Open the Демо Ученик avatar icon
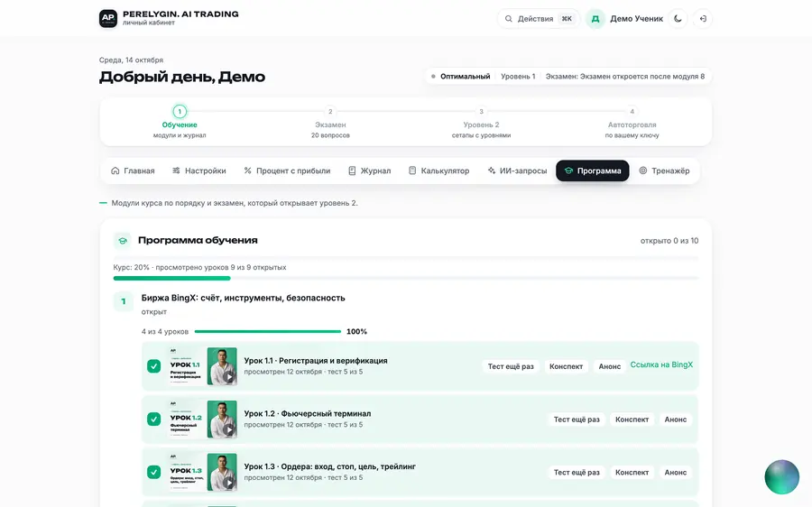 point(595,19)
